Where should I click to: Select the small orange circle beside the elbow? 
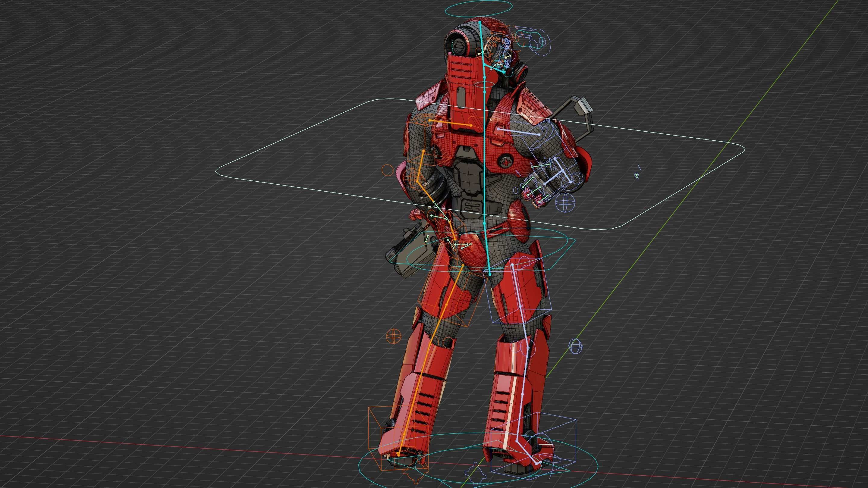click(x=388, y=170)
